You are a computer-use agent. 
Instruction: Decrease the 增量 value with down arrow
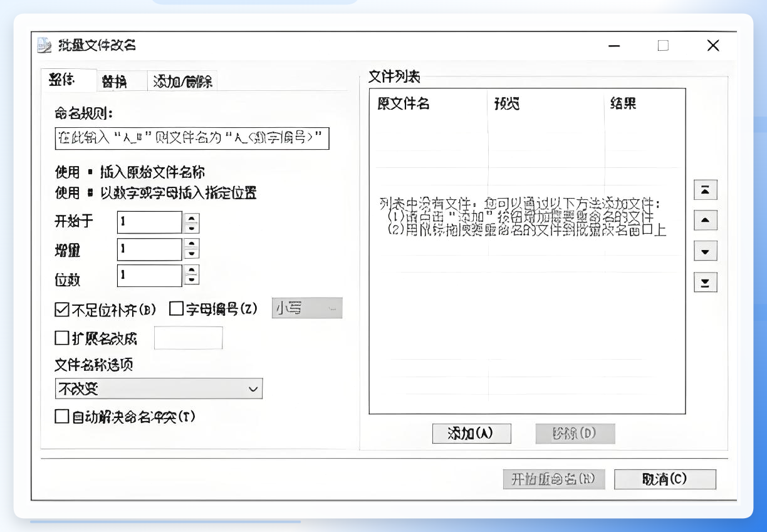[x=192, y=254]
